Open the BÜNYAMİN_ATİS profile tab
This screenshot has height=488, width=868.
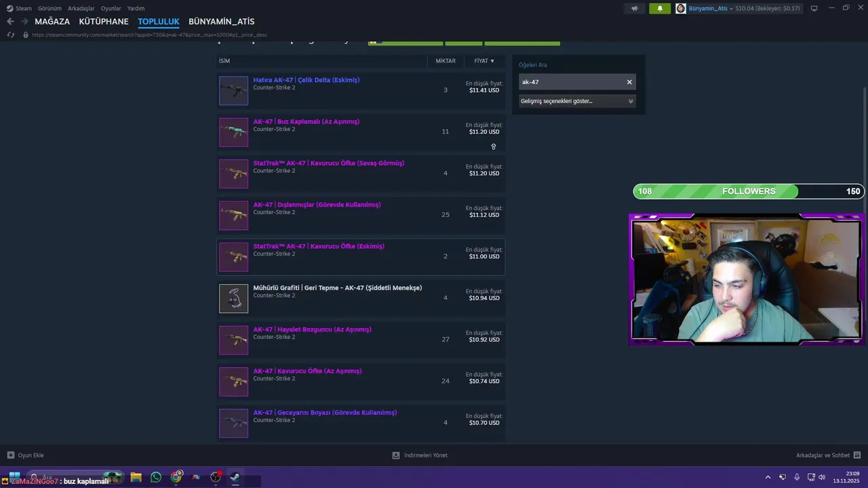click(x=222, y=22)
